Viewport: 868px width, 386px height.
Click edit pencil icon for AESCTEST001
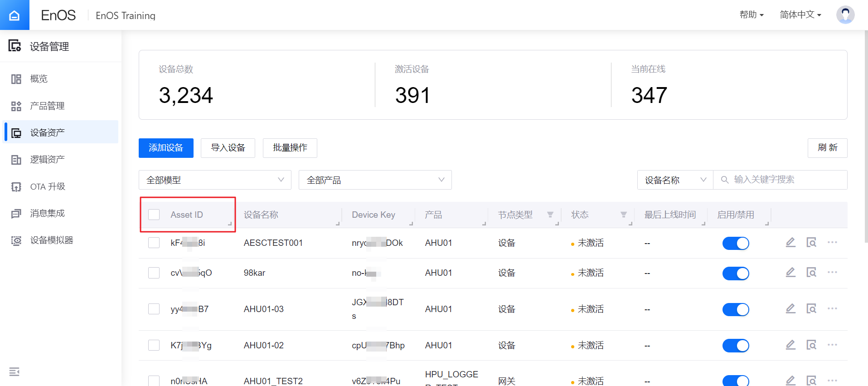point(790,243)
